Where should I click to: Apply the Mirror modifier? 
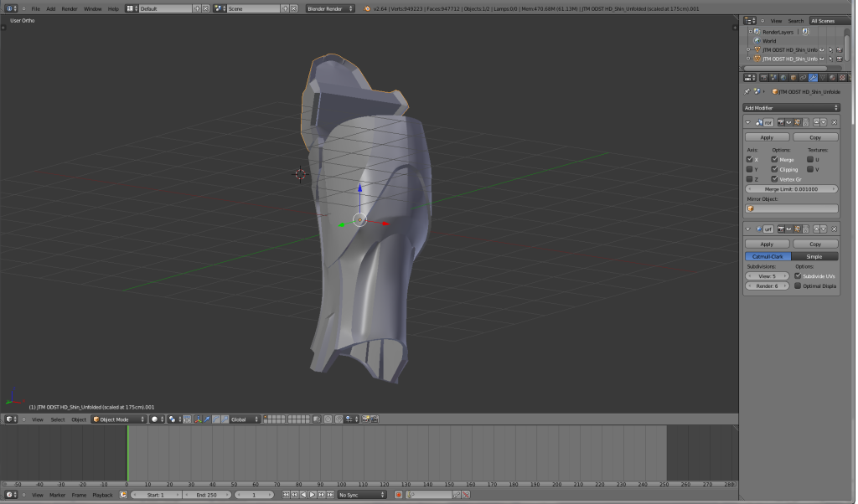767,137
